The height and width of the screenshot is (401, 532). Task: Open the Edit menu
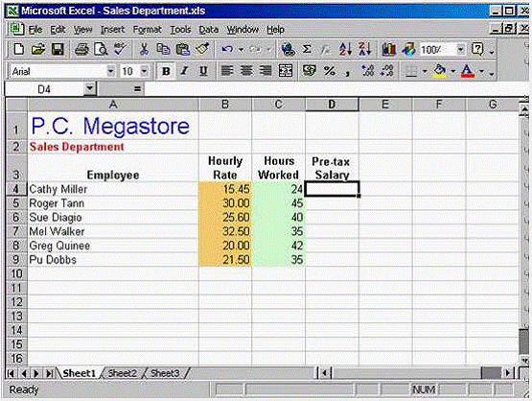coord(58,30)
